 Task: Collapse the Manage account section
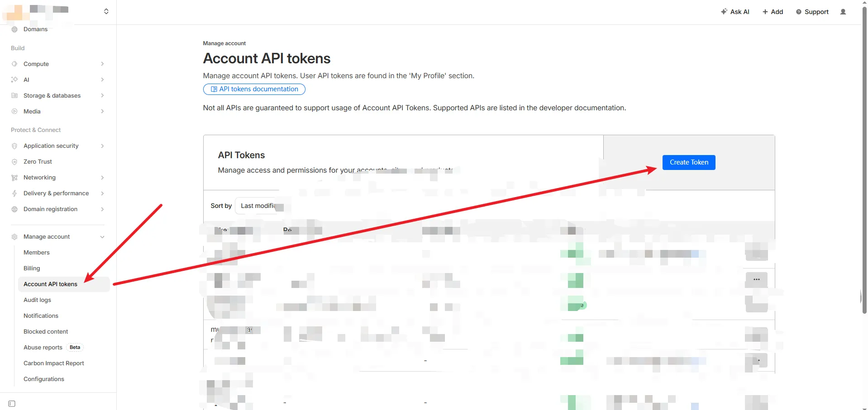pyautogui.click(x=102, y=237)
